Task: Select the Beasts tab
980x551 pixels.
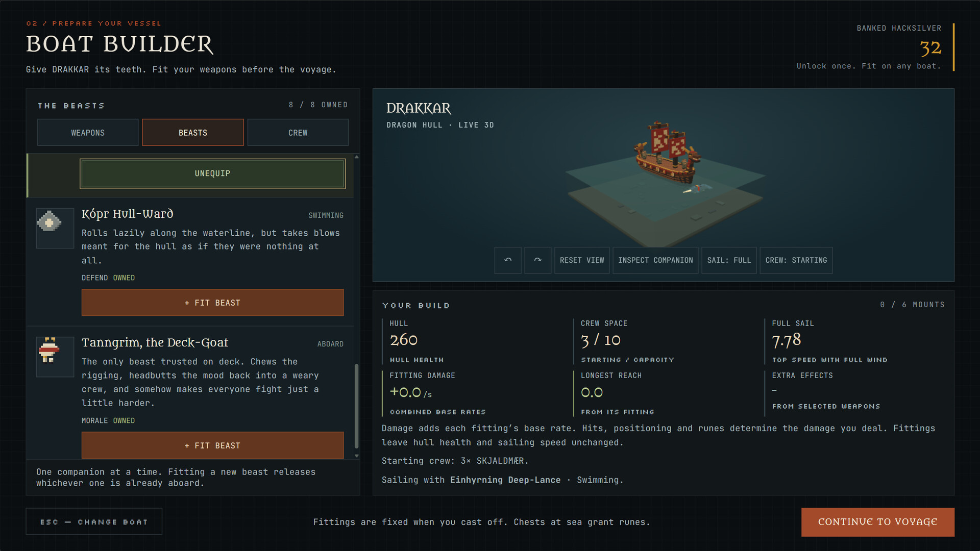Action: [193, 133]
